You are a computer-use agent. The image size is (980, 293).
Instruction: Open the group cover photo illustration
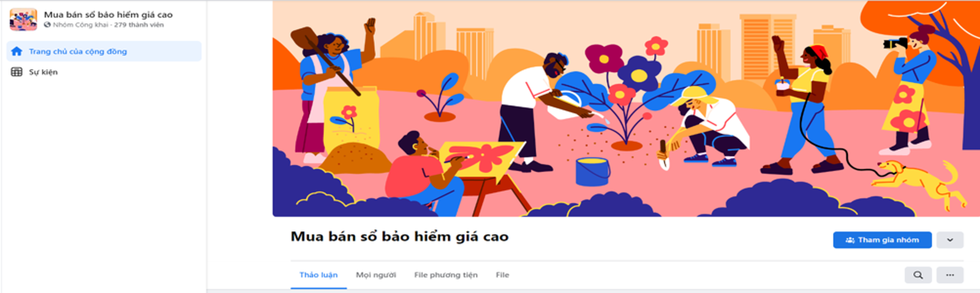point(626,108)
